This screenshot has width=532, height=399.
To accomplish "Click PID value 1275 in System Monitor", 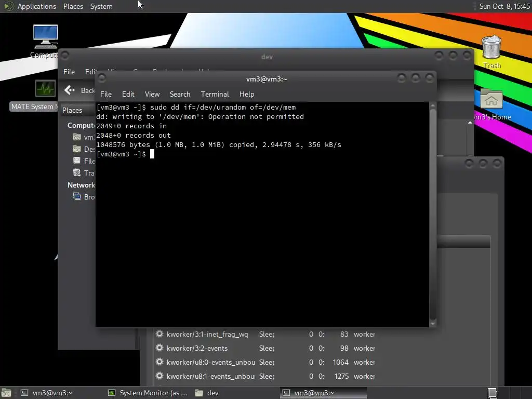I will coord(341,376).
